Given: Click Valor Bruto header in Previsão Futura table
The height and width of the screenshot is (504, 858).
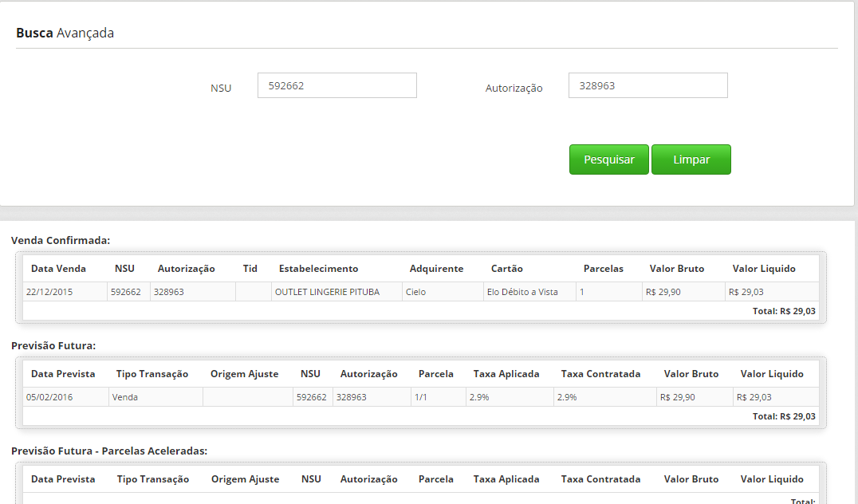Looking at the screenshot, I should click(691, 374).
